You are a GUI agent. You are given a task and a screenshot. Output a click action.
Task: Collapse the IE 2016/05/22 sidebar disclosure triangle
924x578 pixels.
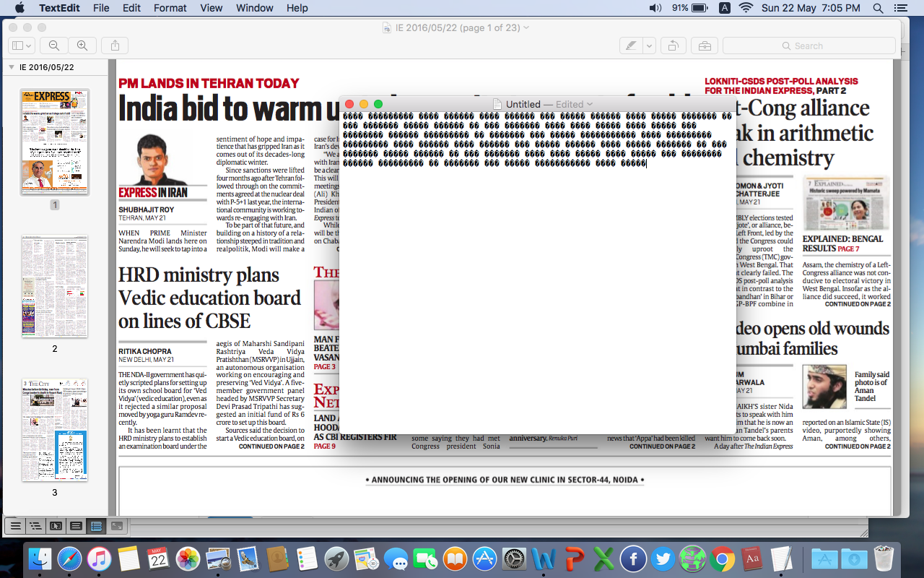click(11, 67)
